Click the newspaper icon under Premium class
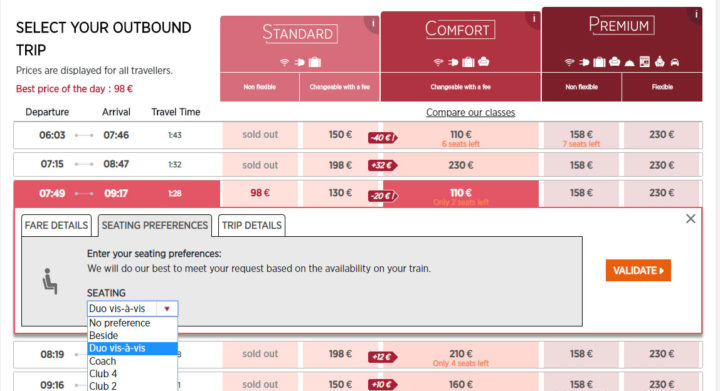Screen dimensions: 720x391 coord(645,61)
